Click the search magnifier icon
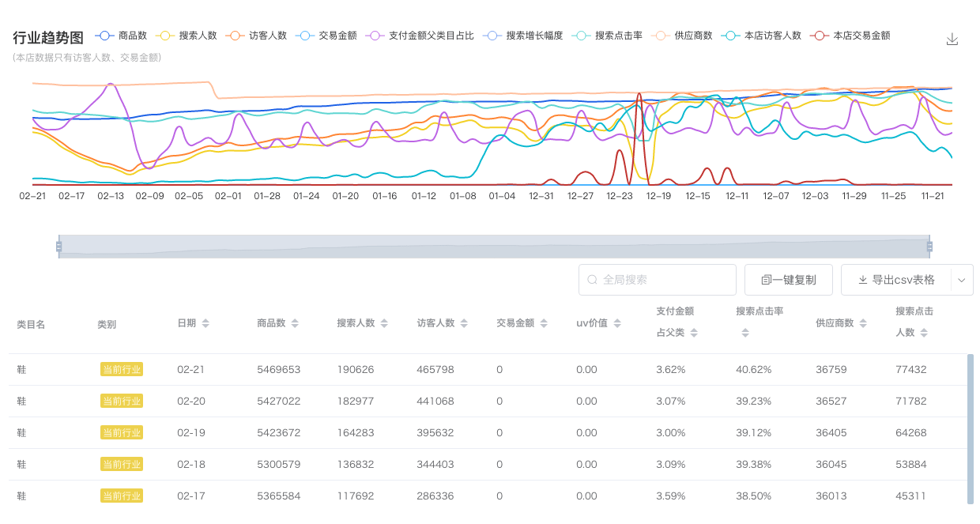This screenshot has width=980, height=524. 592,280
